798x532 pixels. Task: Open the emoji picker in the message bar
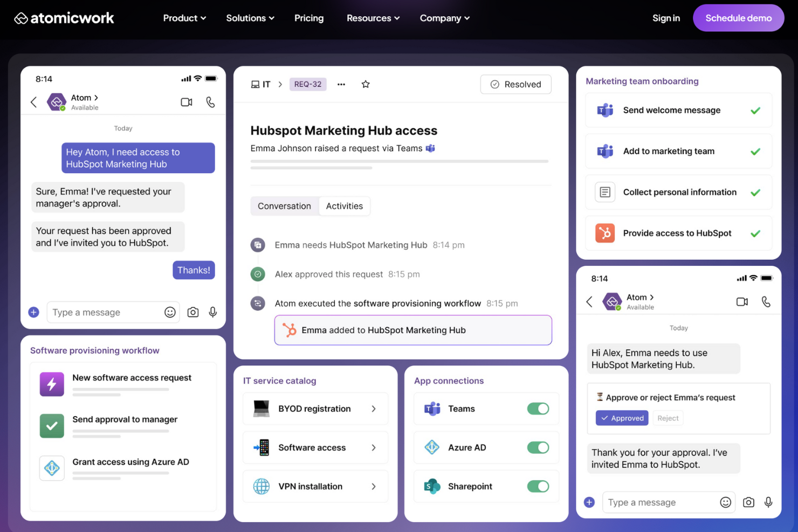click(x=170, y=312)
